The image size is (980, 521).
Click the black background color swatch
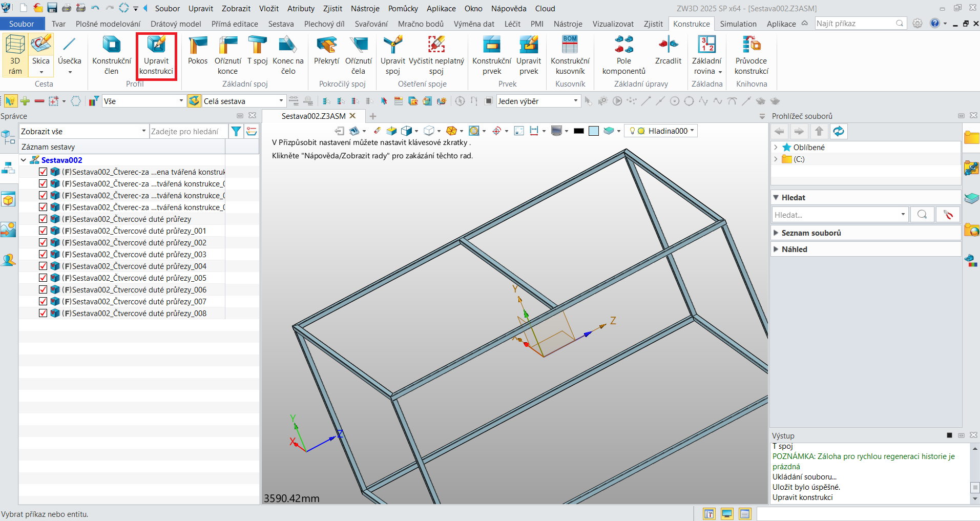click(579, 131)
